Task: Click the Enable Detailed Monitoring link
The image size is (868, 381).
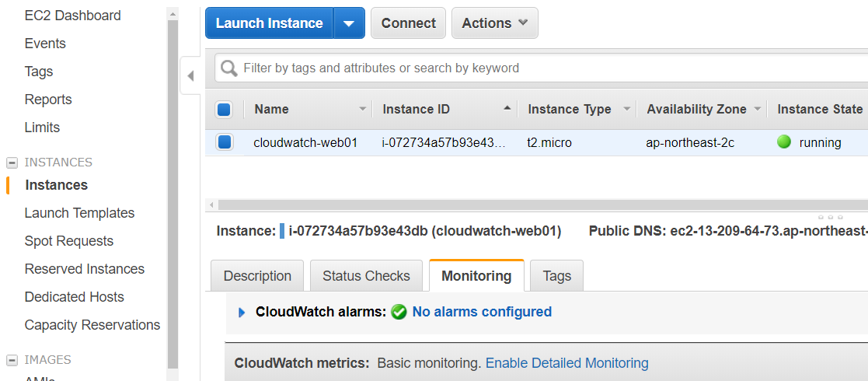Action: pyautogui.click(x=566, y=363)
